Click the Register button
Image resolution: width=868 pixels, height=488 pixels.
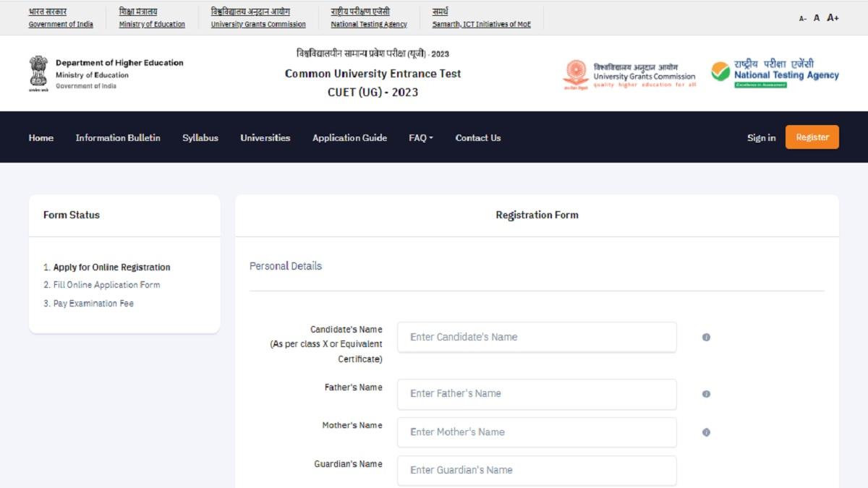(812, 137)
